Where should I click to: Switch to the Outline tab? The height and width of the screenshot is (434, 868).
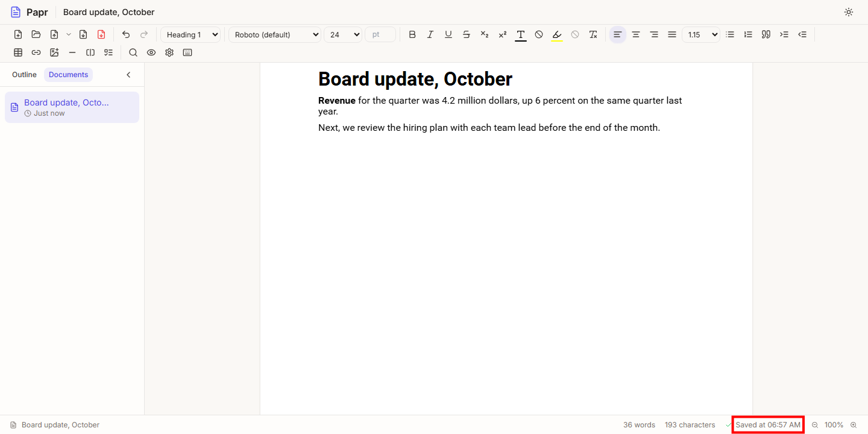24,75
